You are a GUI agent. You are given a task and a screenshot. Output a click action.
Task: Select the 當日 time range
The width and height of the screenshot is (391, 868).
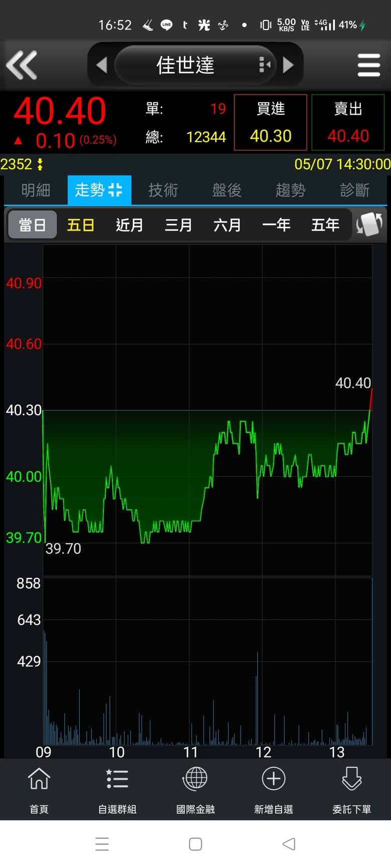33,225
